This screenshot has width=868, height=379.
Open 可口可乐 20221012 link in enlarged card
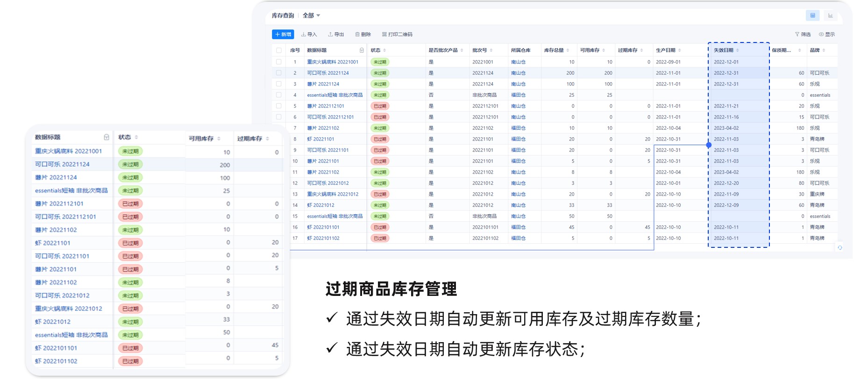[62, 295]
